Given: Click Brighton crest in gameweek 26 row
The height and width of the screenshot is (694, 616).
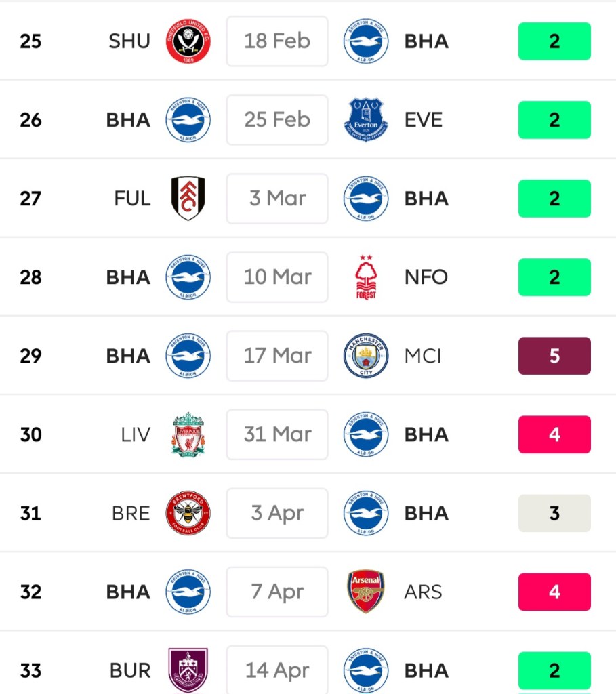Looking at the screenshot, I should click(188, 120).
